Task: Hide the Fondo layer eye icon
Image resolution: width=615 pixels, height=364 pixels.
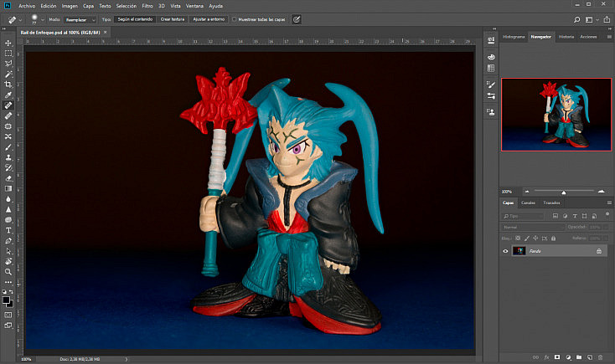Action: [505, 251]
